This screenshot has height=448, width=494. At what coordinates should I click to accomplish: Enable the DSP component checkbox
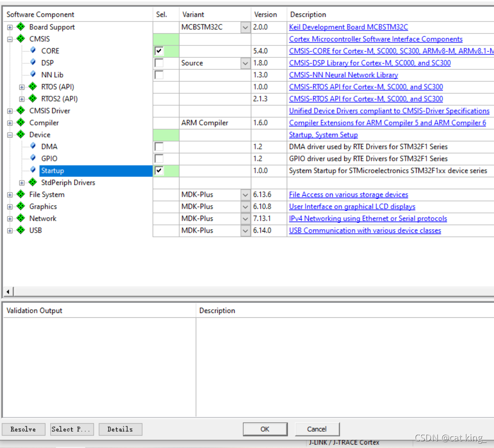point(159,63)
